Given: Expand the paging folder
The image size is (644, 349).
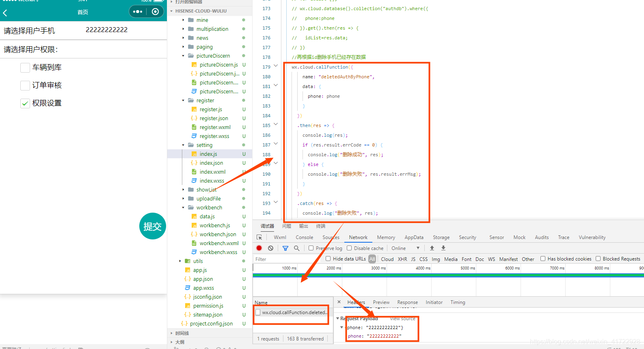Looking at the screenshot, I should [183, 47].
